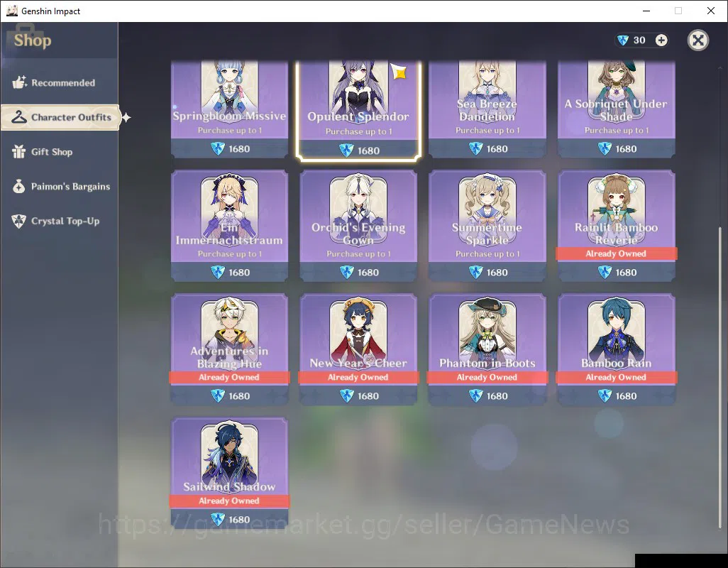The image size is (728, 568).
Task: Click crystal icon under Adventures in Blazing Hue
Action: 218,395
